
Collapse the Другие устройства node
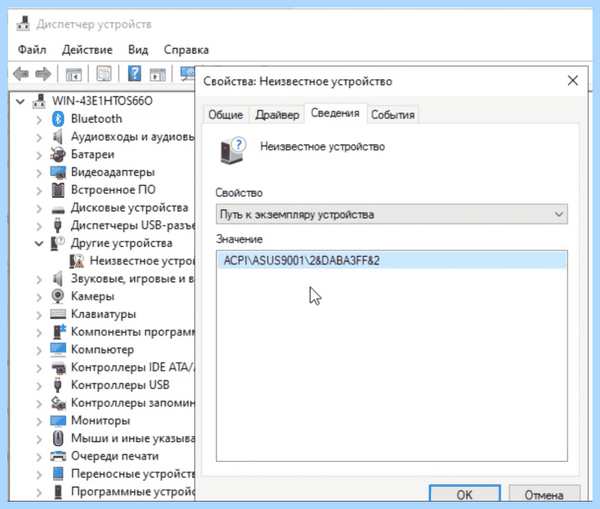click(39, 243)
